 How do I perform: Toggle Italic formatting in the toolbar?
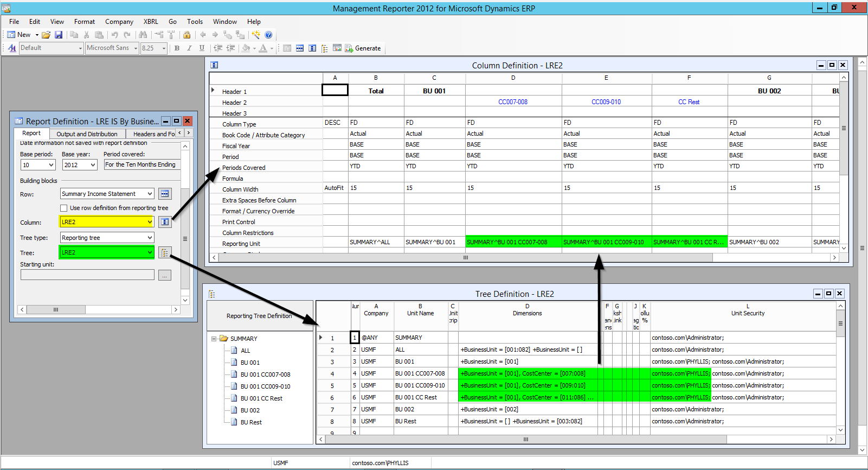point(189,48)
